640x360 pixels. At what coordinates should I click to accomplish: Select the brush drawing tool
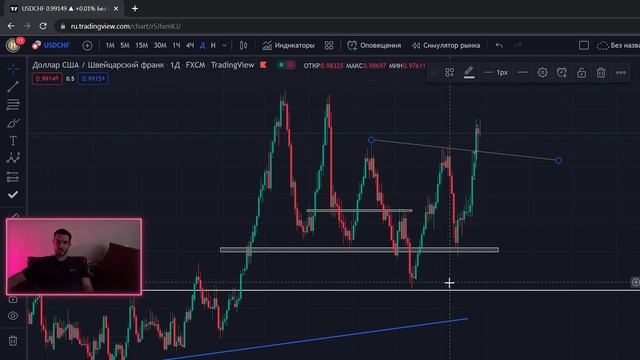click(13, 122)
